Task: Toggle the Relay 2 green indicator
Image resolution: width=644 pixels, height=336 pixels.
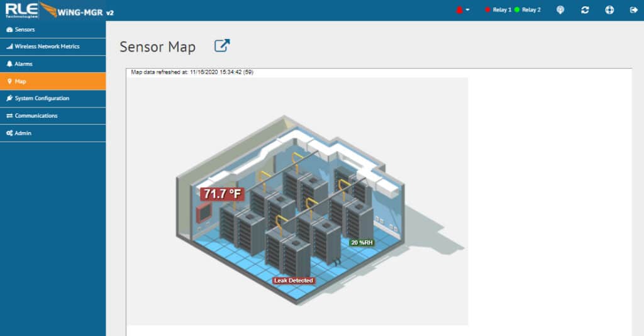Action: pyautogui.click(x=517, y=10)
